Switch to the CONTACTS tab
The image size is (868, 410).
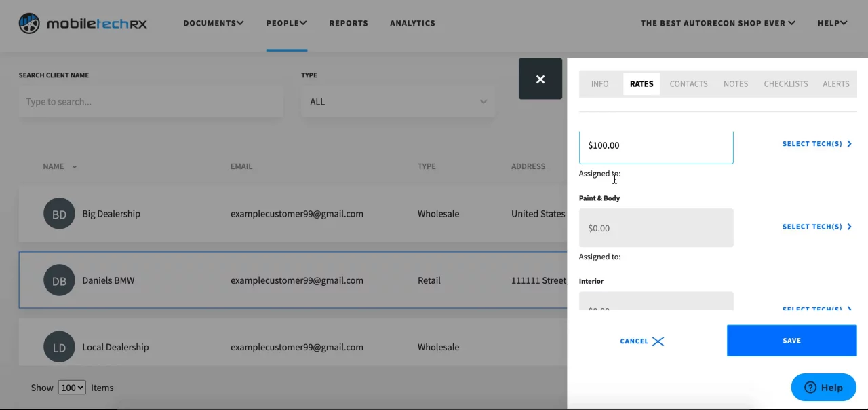(688, 83)
